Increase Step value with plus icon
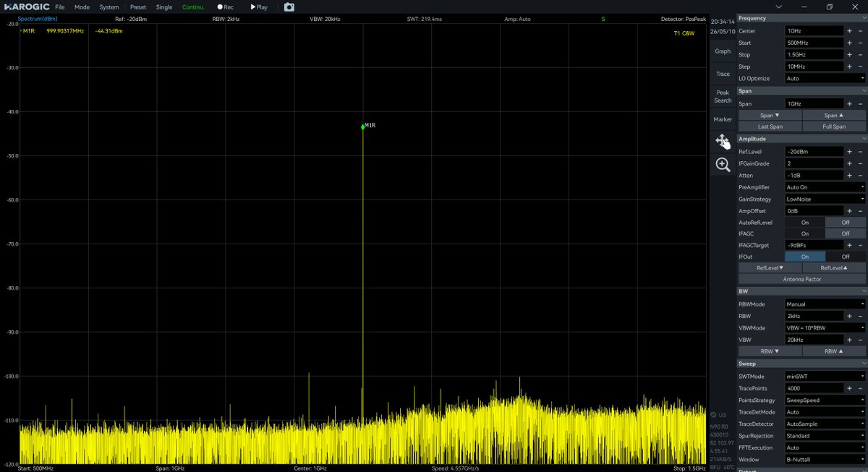Image resolution: width=868 pixels, height=472 pixels. click(850, 66)
